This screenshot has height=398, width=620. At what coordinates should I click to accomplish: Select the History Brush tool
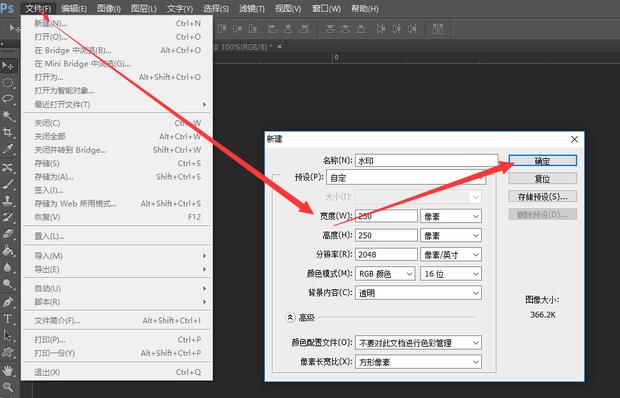pos(8,217)
